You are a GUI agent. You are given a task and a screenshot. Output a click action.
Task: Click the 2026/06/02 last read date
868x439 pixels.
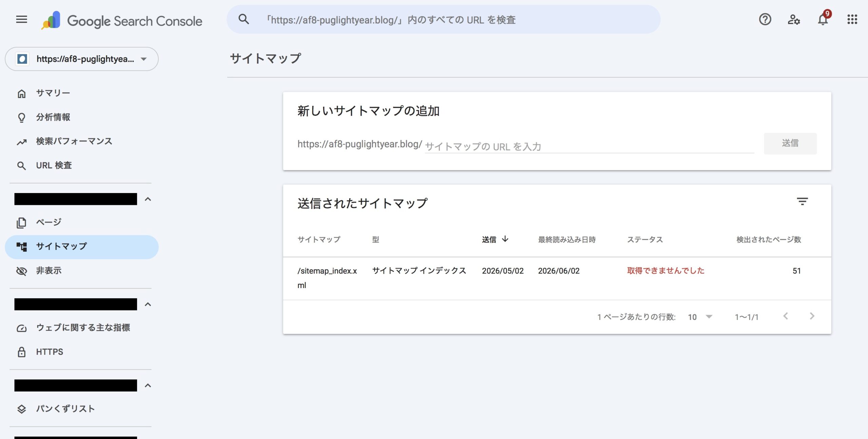(x=559, y=271)
